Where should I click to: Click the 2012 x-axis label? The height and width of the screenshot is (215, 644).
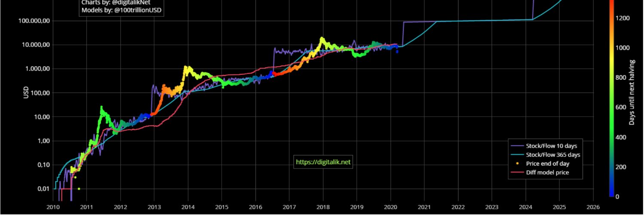(x=120, y=208)
